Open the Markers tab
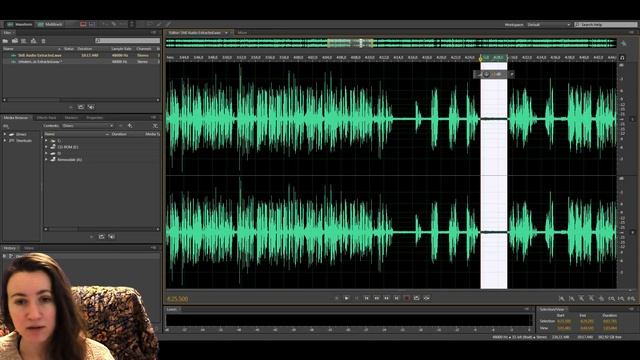 click(x=71, y=118)
